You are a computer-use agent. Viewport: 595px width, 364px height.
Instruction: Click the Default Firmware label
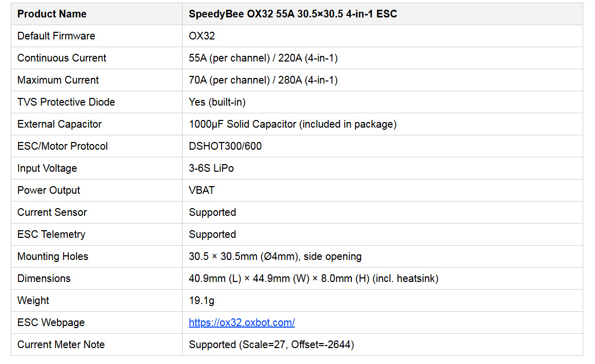pyautogui.click(x=56, y=36)
